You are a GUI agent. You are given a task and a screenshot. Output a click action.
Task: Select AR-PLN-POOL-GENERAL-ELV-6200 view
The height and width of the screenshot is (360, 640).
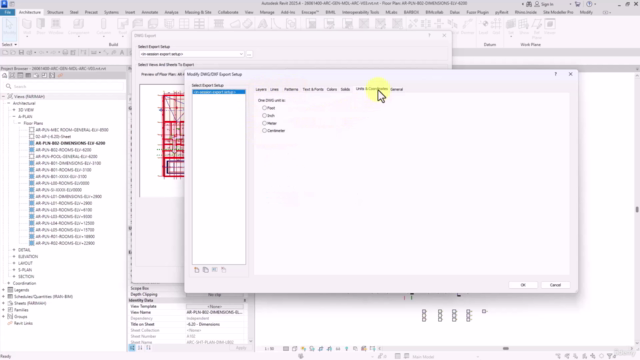pyautogui.click(x=66, y=156)
